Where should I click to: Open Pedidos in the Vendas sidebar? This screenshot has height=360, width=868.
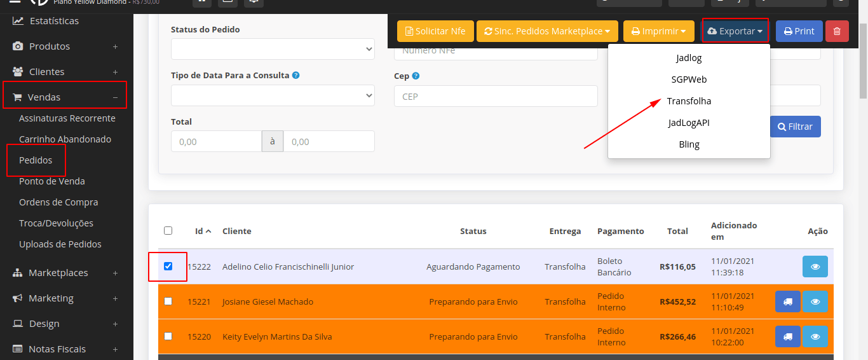[36, 160]
